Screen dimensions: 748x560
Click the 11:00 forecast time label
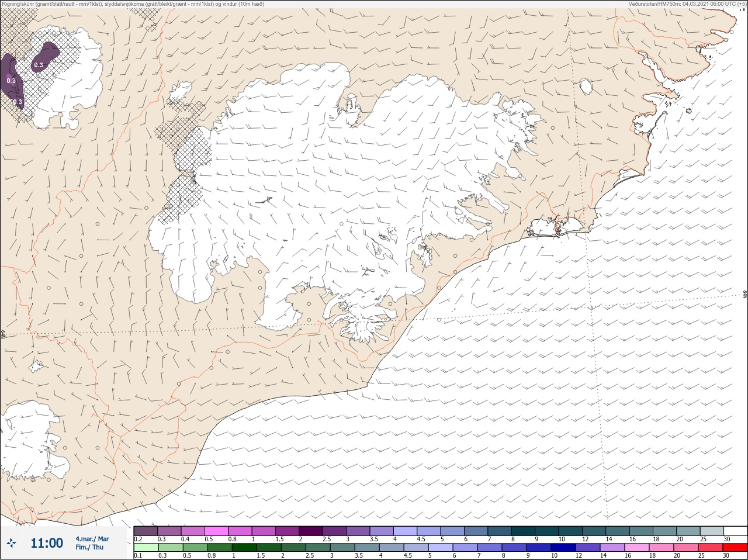point(47,543)
